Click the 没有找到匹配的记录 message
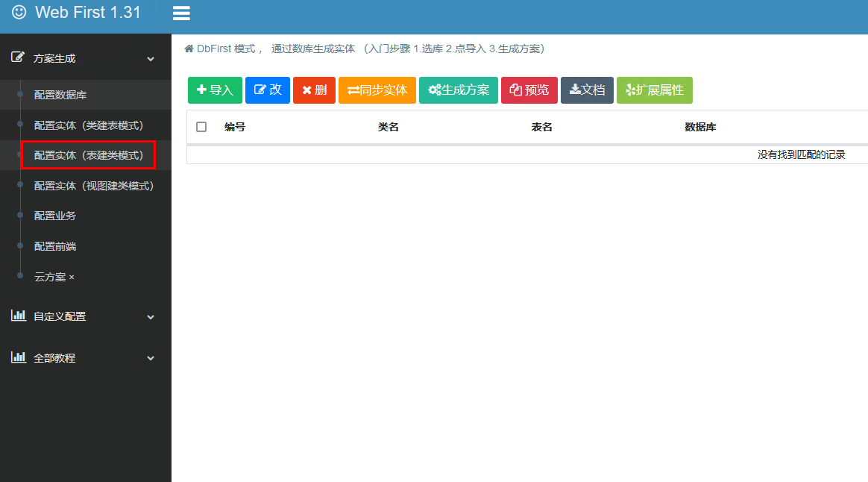The width and height of the screenshot is (868, 482). pyautogui.click(x=801, y=154)
